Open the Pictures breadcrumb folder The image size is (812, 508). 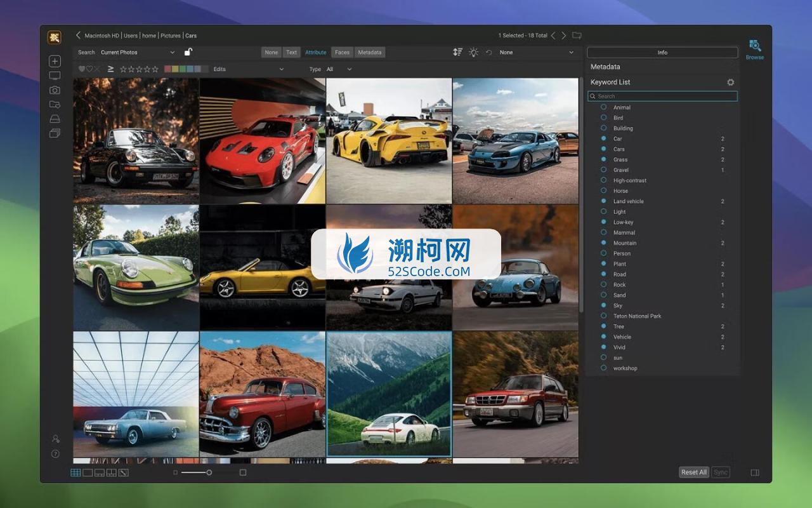170,36
